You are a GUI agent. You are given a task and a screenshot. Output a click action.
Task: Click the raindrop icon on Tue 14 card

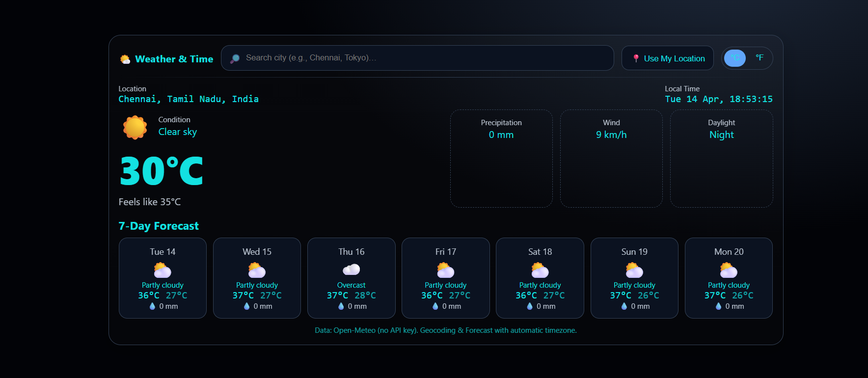point(152,306)
